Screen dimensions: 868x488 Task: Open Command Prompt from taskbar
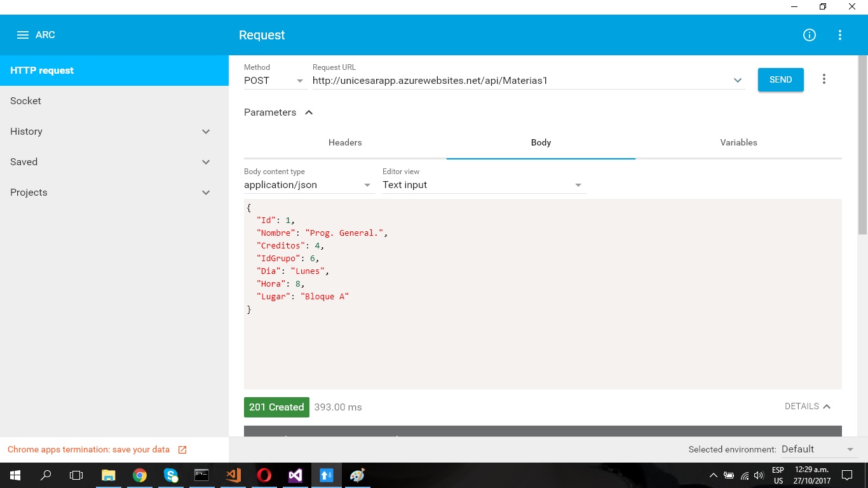point(202,475)
